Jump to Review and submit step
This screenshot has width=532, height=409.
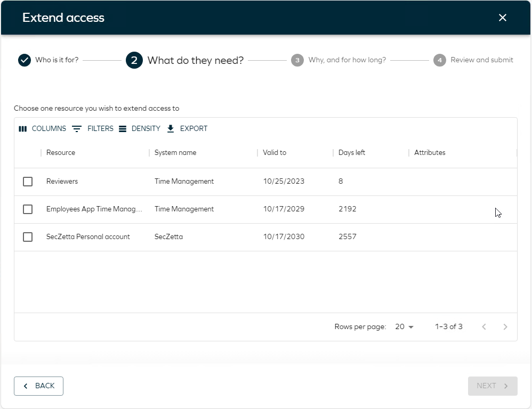[473, 60]
